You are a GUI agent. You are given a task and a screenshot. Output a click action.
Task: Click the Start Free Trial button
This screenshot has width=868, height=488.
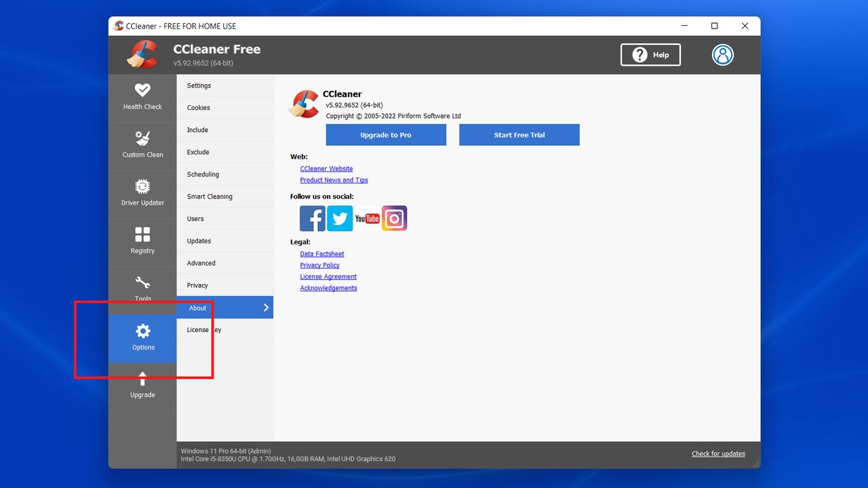(x=519, y=134)
